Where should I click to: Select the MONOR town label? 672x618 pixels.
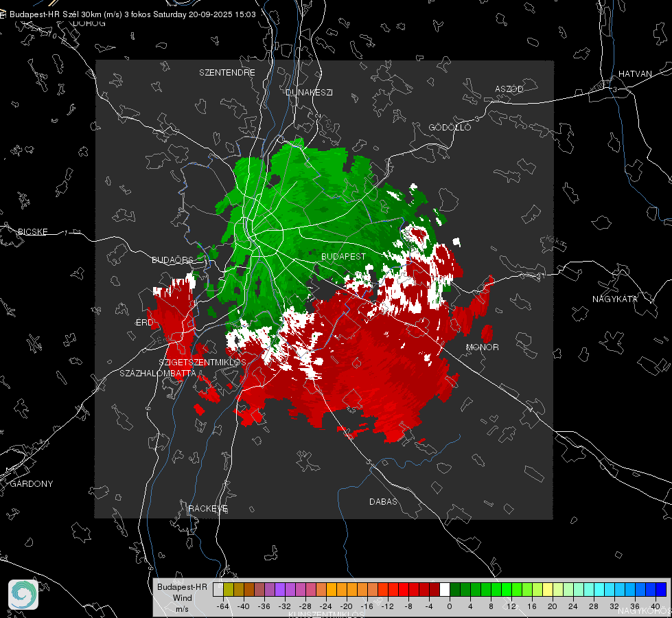tap(482, 347)
